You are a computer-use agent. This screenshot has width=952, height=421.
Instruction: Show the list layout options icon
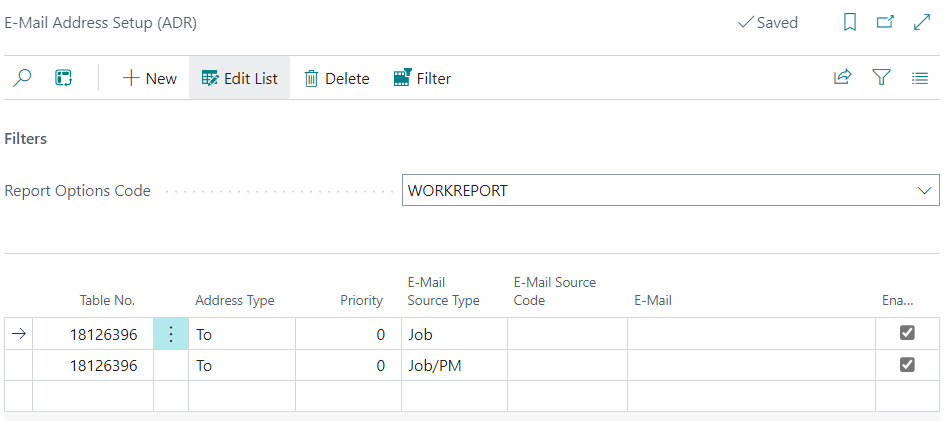click(920, 78)
